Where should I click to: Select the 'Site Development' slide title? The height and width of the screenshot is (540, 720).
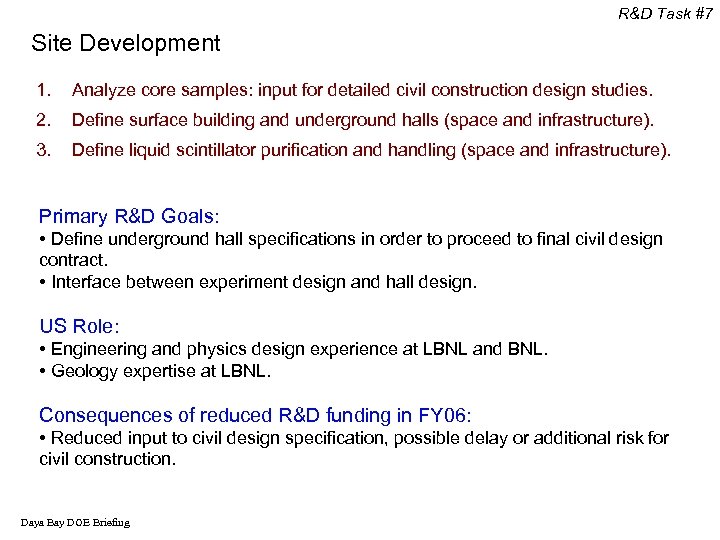(126, 44)
